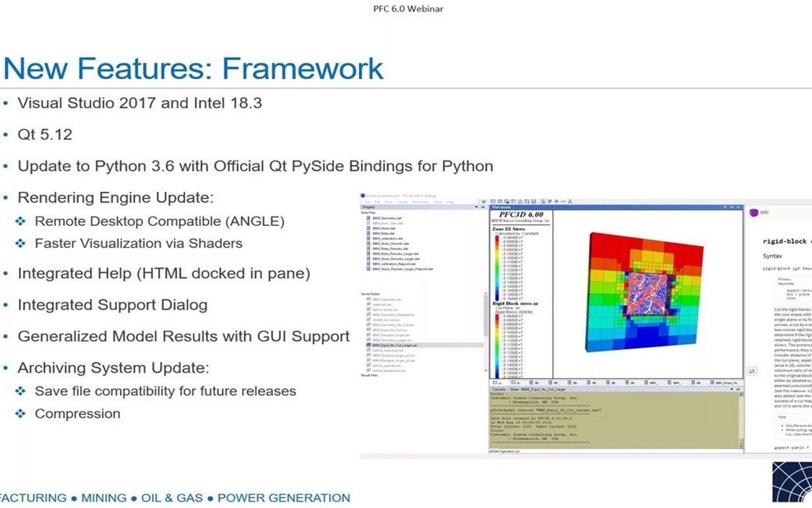Switch to the BBM_Stress plot tab
Image resolution: width=812 pixels, height=508 pixels.
pos(725,383)
